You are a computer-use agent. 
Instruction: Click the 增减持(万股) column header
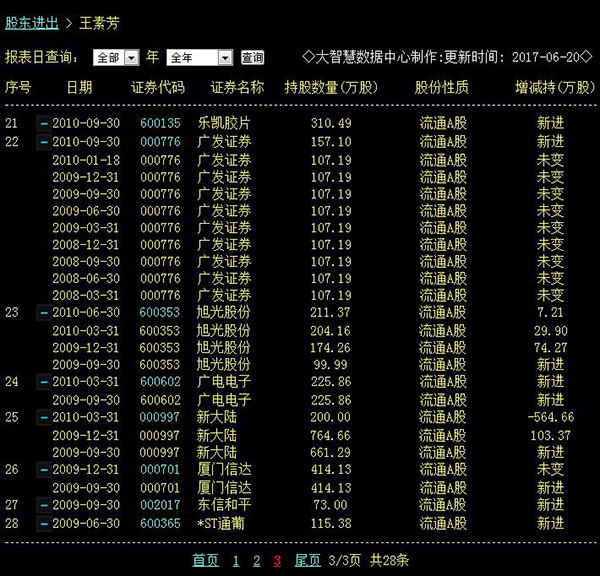[555, 88]
